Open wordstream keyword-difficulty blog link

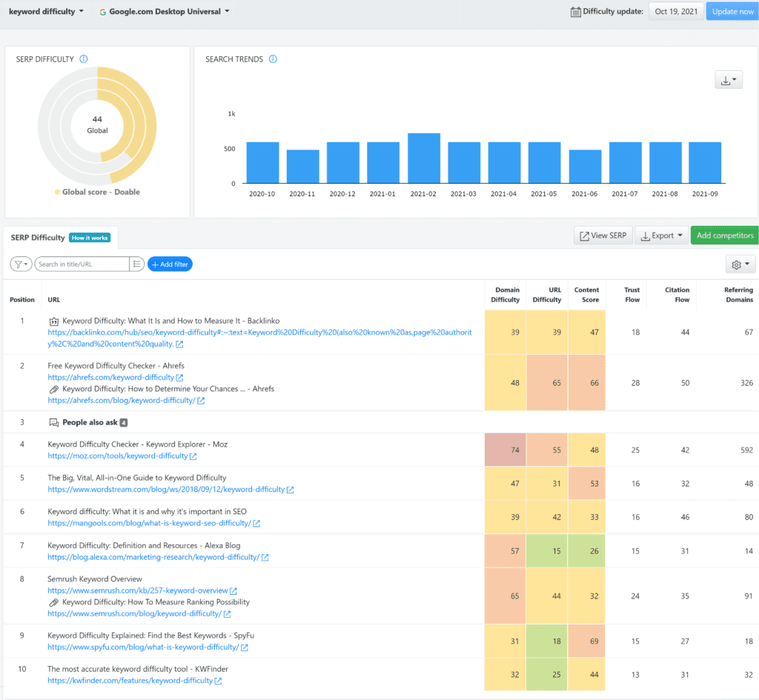pyautogui.click(x=166, y=490)
